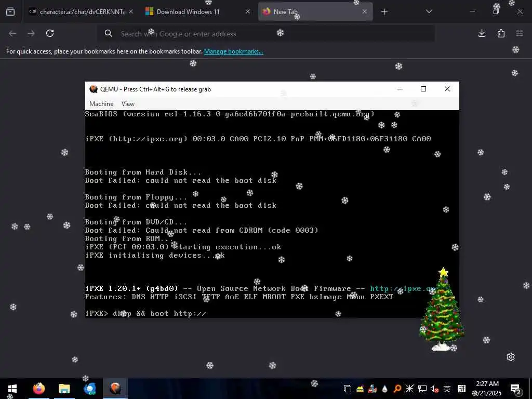
Task: Open new tab page customize gear
Action: click(x=511, y=357)
